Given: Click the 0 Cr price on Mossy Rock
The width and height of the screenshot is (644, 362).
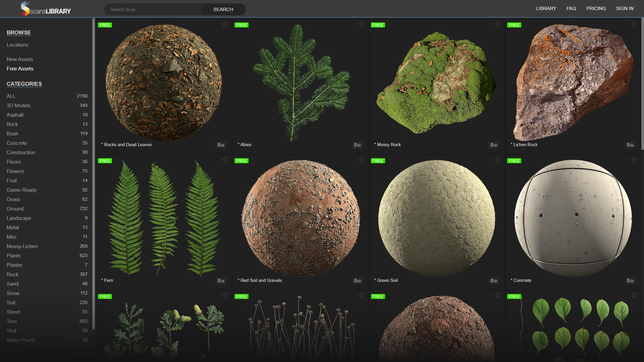Looking at the screenshot, I should coord(494,145).
